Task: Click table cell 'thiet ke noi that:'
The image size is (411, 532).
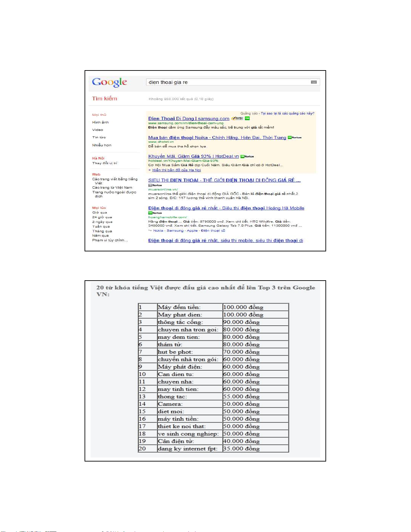Action: coord(190,426)
